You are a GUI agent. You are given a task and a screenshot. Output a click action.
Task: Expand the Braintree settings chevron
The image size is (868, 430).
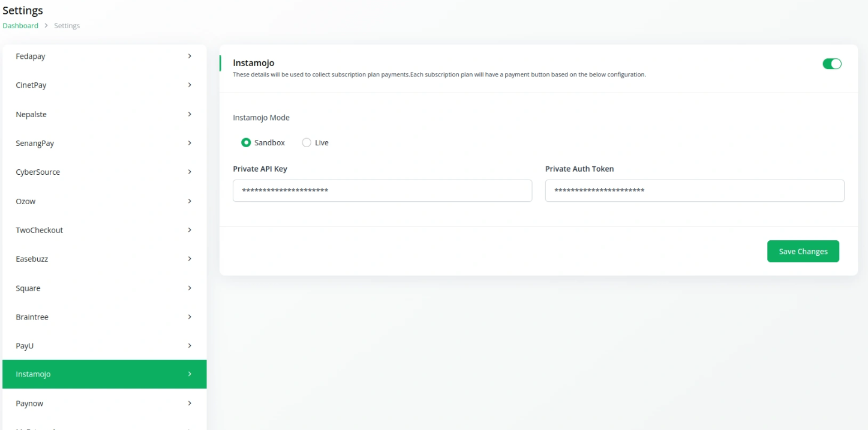click(190, 316)
